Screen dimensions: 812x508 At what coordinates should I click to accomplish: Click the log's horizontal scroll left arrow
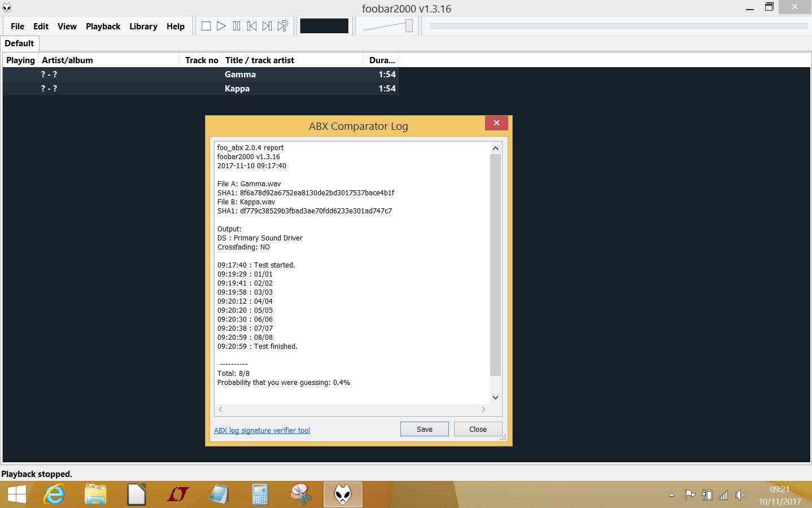pos(221,410)
